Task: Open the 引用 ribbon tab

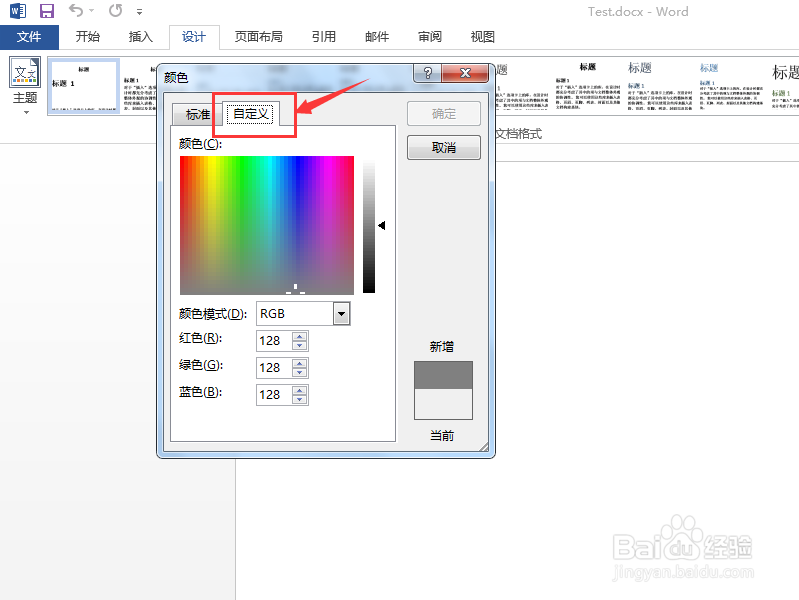Action: click(324, 37)
